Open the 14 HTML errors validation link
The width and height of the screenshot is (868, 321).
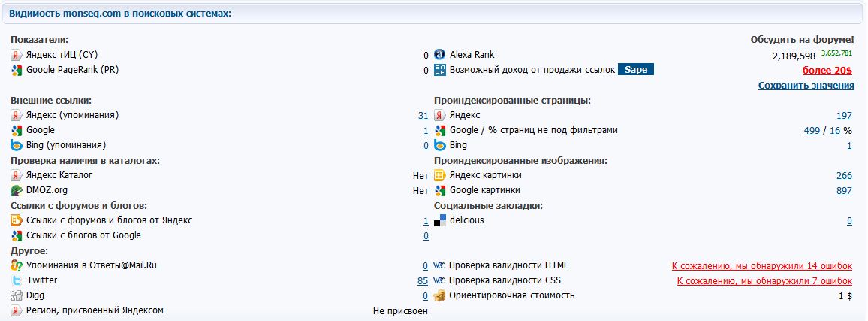click(761, 266)
